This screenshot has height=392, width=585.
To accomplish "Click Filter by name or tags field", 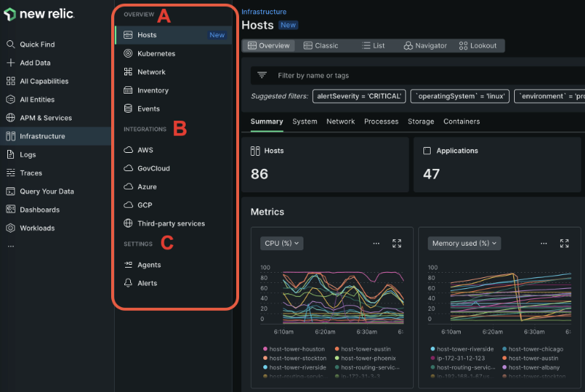I will pyautogui.click(x=418, y=75).
